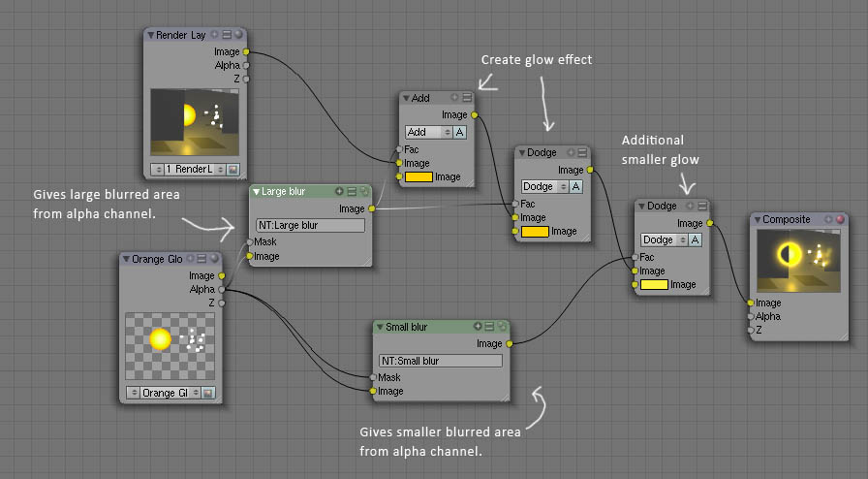Toggle preview sphere icon in Render Lay header
Screen dimensions: 868x479
(238, 34)
